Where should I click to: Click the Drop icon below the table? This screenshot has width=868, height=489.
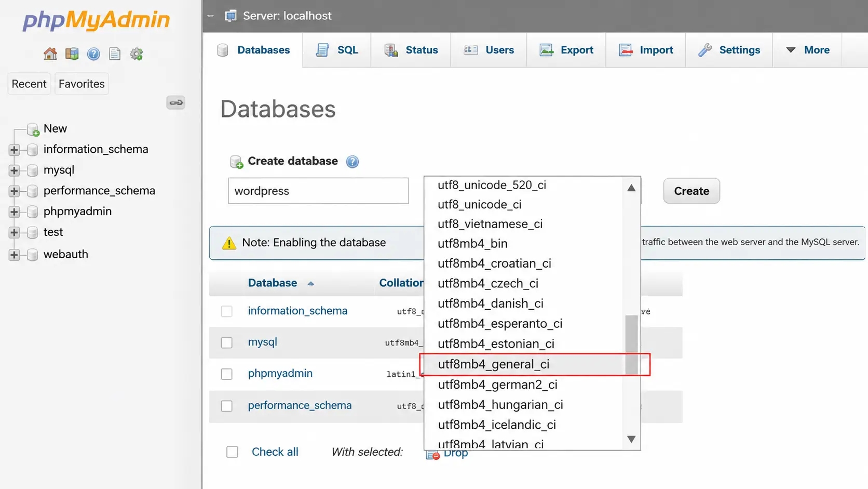433,454
